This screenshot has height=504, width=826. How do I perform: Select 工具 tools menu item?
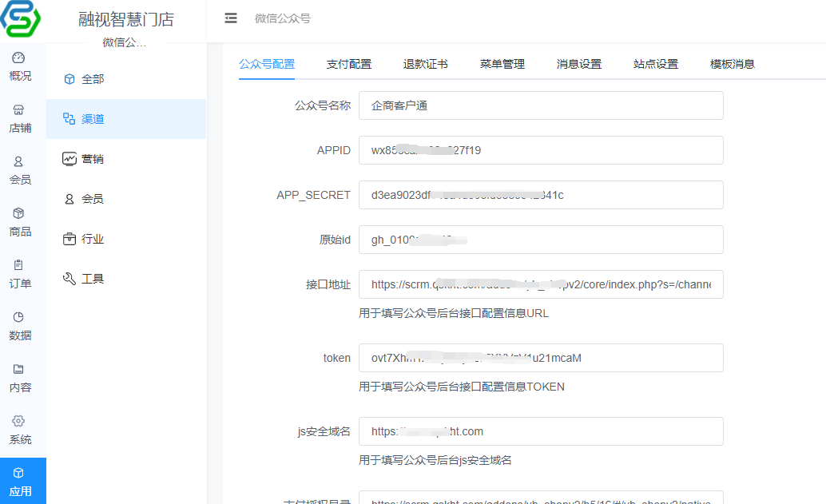(x=126, y=279)
